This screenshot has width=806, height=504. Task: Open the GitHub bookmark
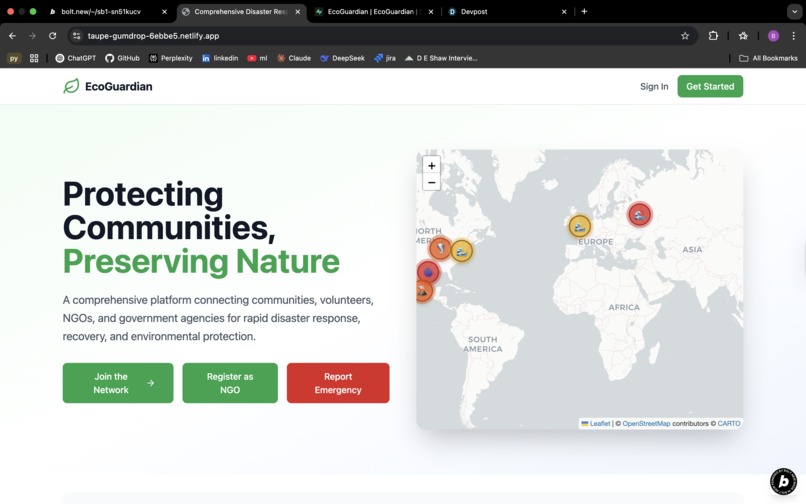[x=122, y=58]
